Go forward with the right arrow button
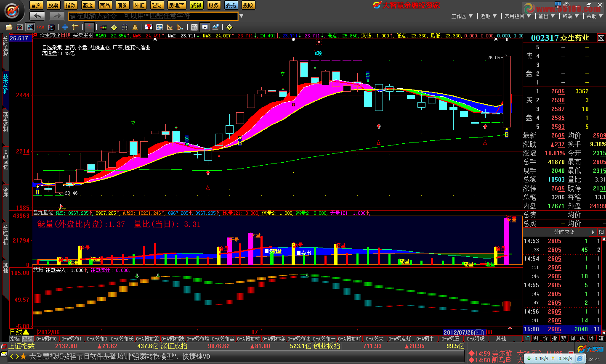This screenshot has width=606, height=364. (57, 16)
